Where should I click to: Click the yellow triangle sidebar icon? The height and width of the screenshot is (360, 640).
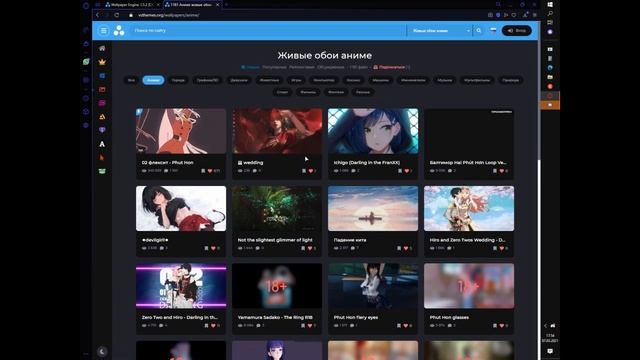(x=102, y=117)
